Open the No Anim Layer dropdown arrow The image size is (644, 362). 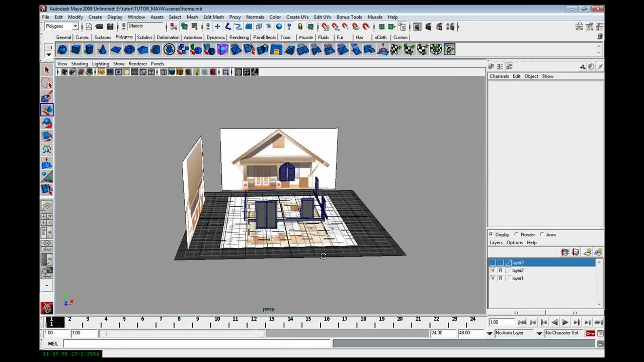click(489, 333)
